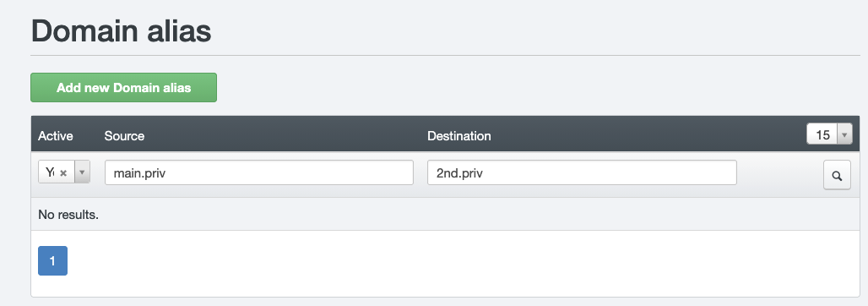
Task: Select the page size value 15
Action: coord(822,134)
